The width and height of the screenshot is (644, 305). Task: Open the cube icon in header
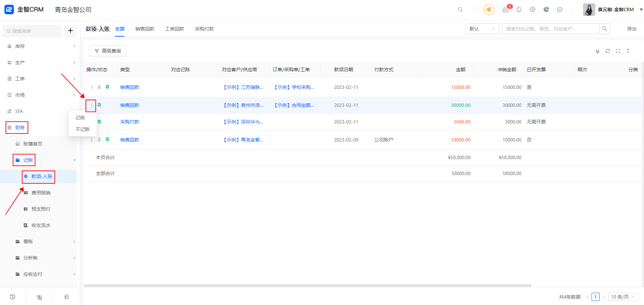(x=560, y=9)
